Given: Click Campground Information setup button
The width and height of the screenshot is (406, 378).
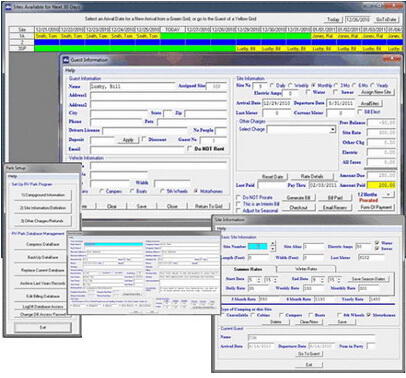Looking at the screenshot, I should click(43, 195).
